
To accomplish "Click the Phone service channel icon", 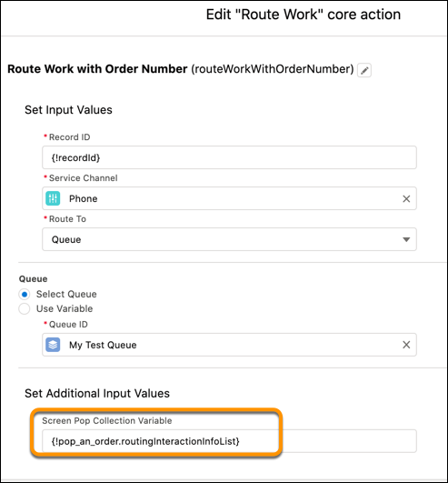I will point(53,198).
